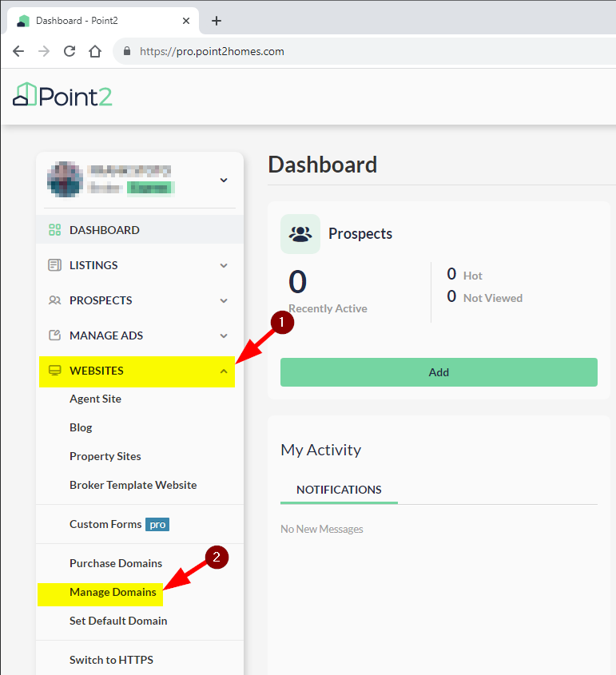Screen dimensions: 616x675
Task: Open the MANAGE ADS menu item
Action: [x=140, y=336]
